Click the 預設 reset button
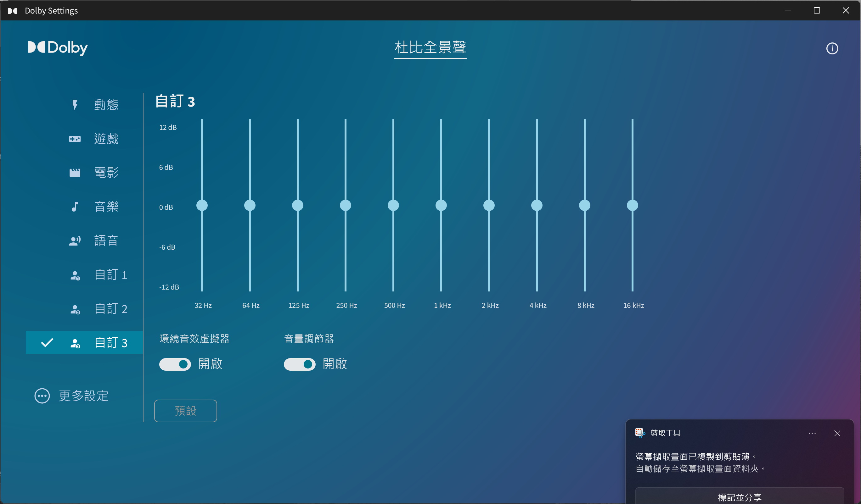This screenshot has height=504, width=861. 186,411
